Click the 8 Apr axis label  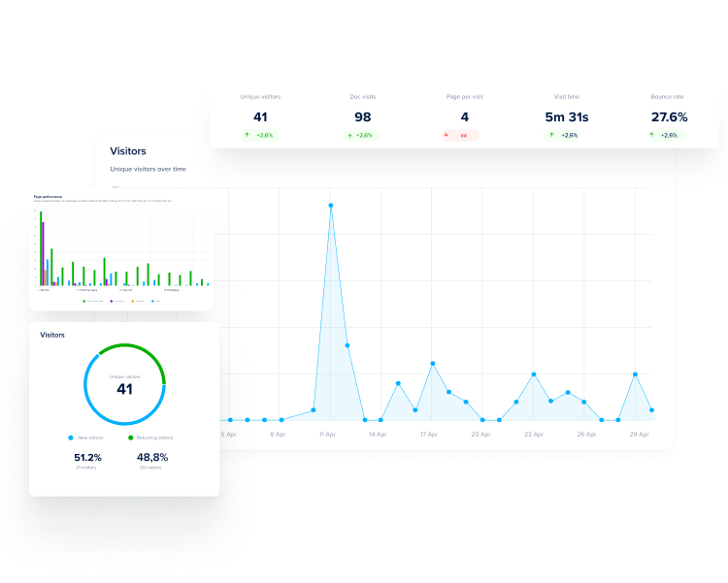278,435
